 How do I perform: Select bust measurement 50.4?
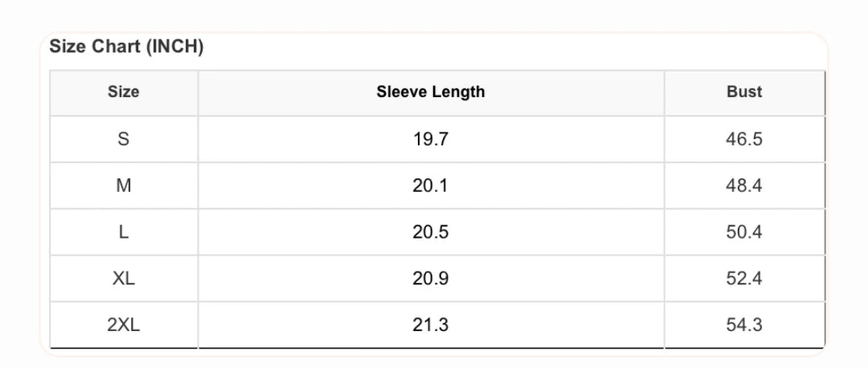click(x=744, y=232)
